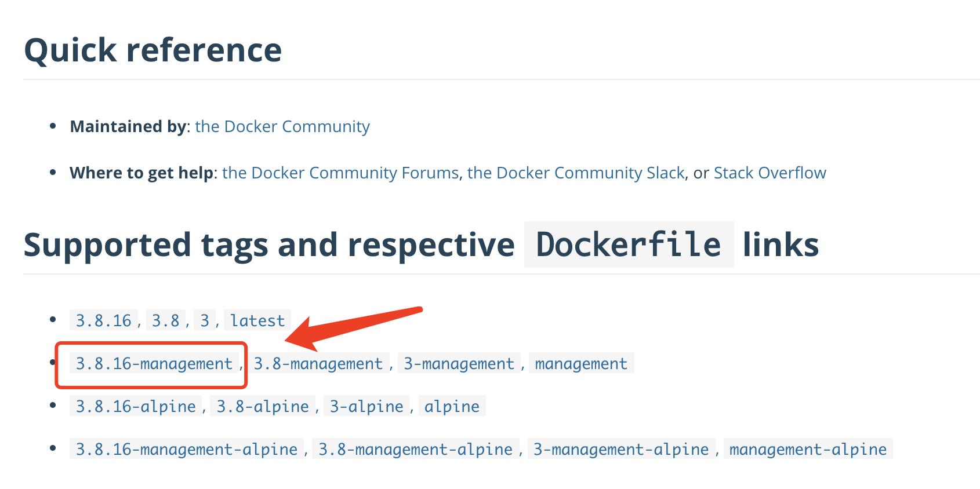Click the management-alpine tag link
This screenshot has height=489, width=980.
pyautogui.click(x=808, y=449)
